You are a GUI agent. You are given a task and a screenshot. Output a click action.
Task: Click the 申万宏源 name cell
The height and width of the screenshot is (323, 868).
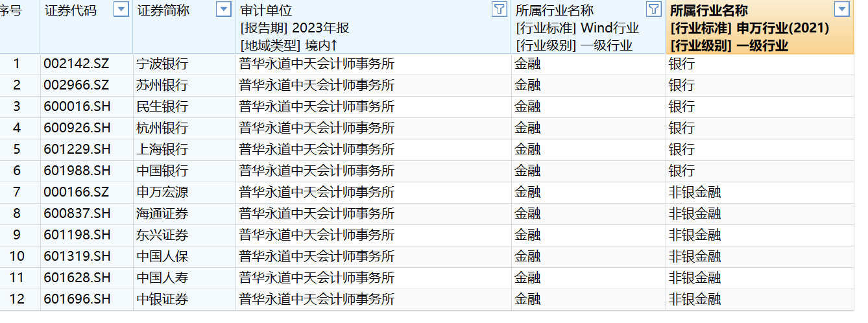[184, 193]
